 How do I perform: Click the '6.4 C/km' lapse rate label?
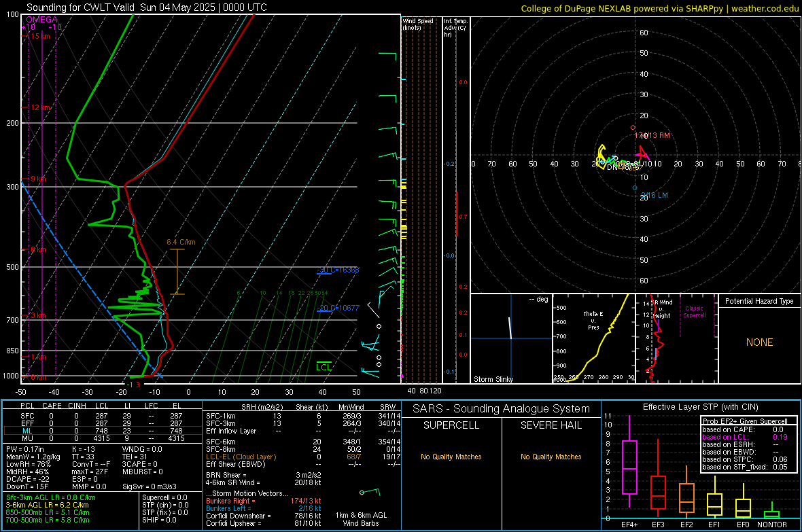181,242
